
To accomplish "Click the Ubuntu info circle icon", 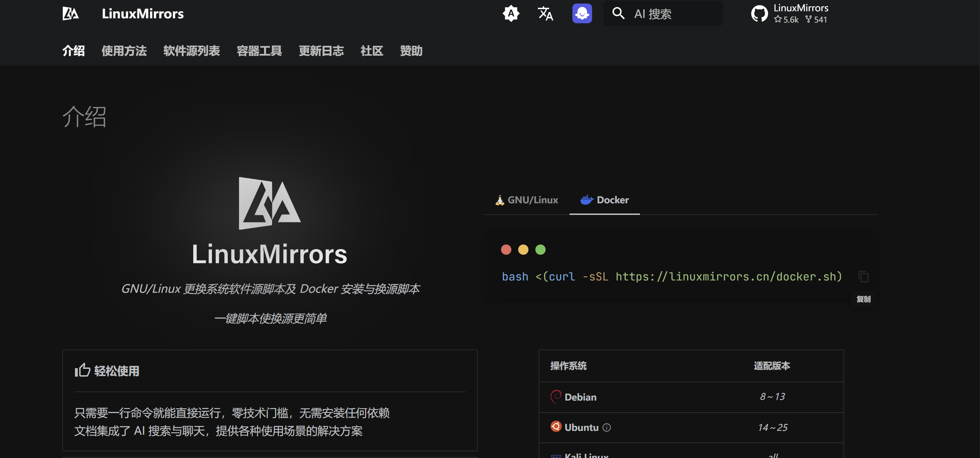I will click(x=607, y=428).
